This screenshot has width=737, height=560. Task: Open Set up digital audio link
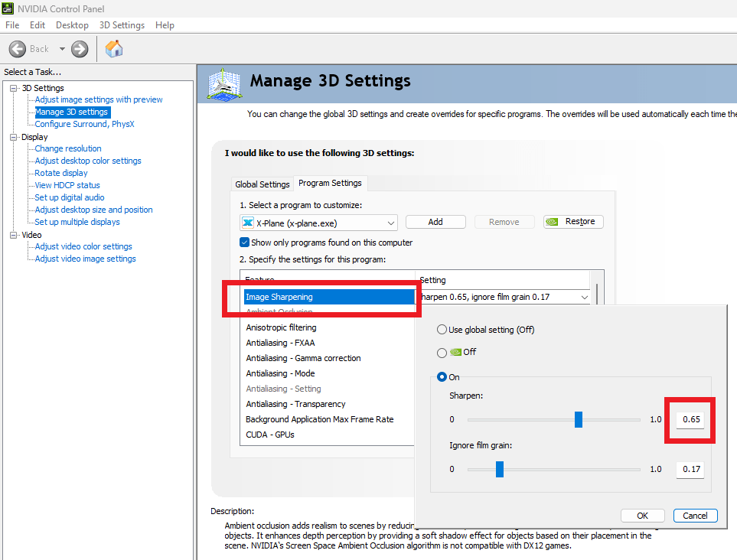tap(70, 197)
